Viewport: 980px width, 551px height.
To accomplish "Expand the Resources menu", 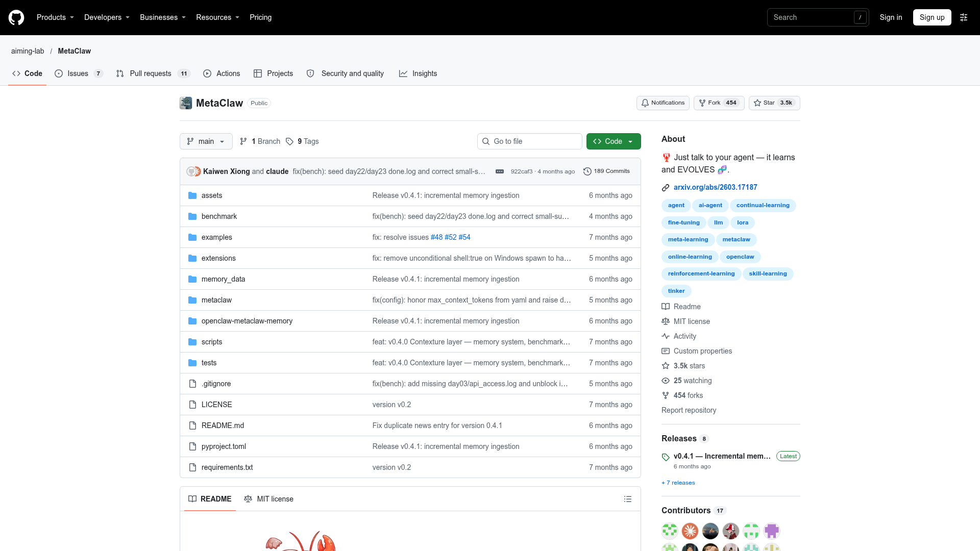I will pyautogui.click(x=217, y=17).
